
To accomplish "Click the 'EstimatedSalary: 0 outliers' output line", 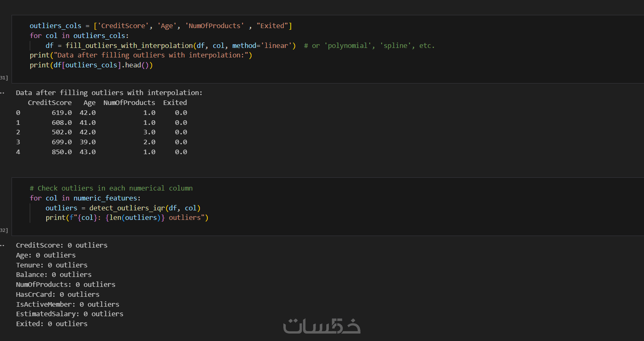I will [x=69, y=314].
